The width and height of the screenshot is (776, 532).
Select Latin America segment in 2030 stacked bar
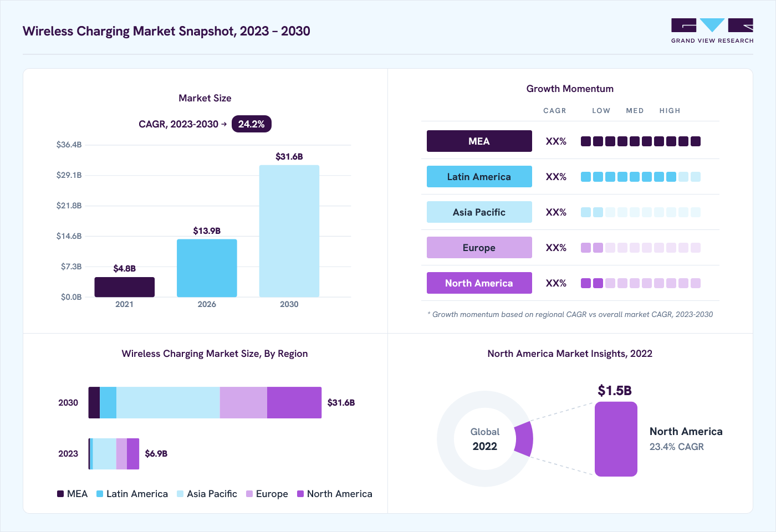(x=108, y=403)
